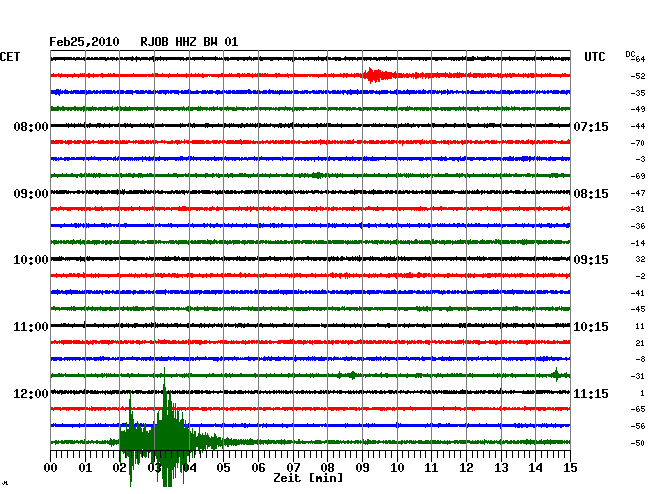650x494 pixels.
Task: Select the DC offset value -70
Action: 638,143
